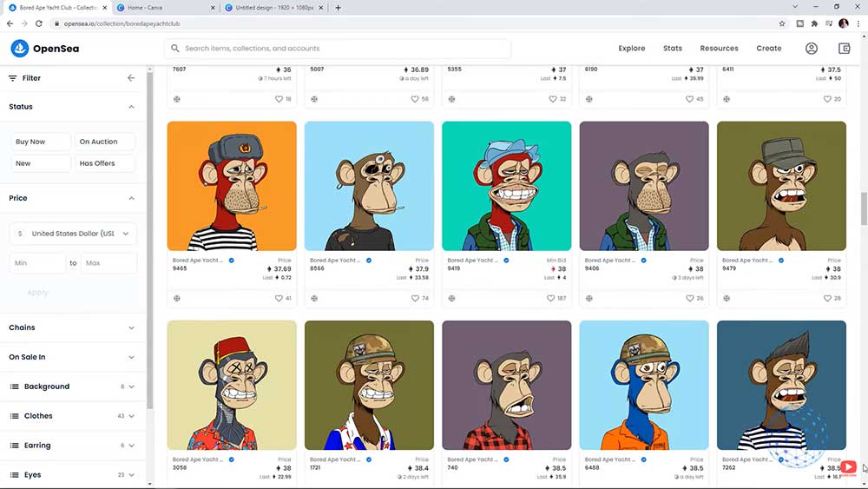The height and width of the screenshot is (489, 868).
Task: Open the account profile icon
Action: coord(812,49)
